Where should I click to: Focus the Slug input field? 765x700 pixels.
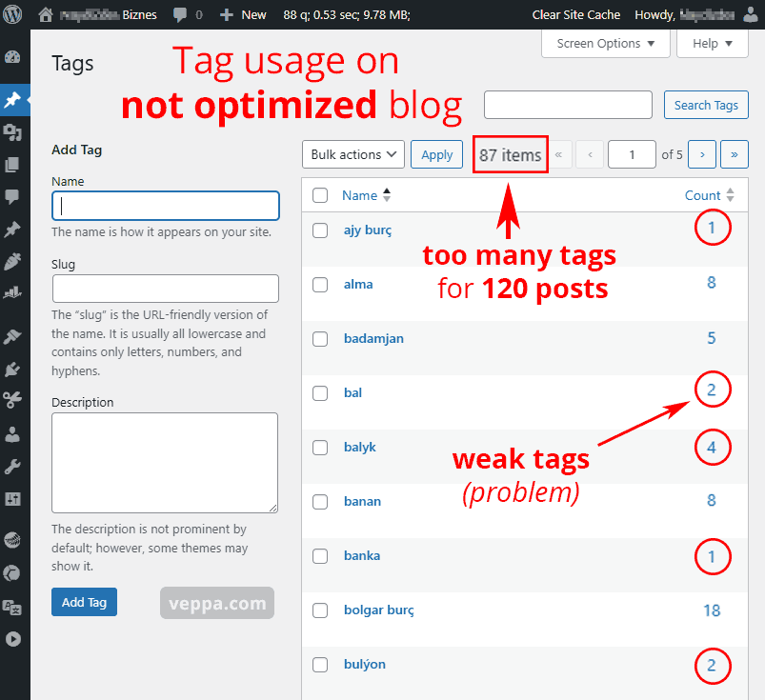point(166,289)
